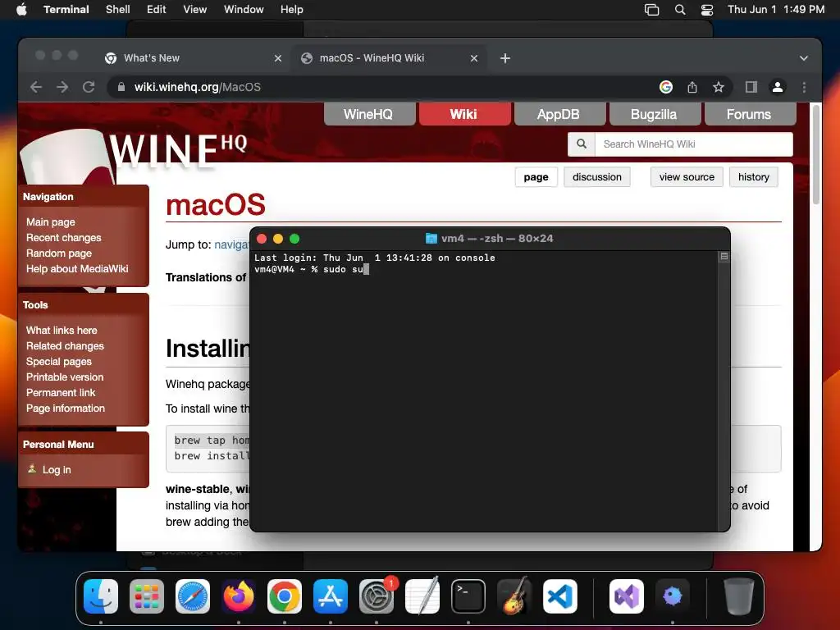Go forward in Chrome browser

(62, 87)
